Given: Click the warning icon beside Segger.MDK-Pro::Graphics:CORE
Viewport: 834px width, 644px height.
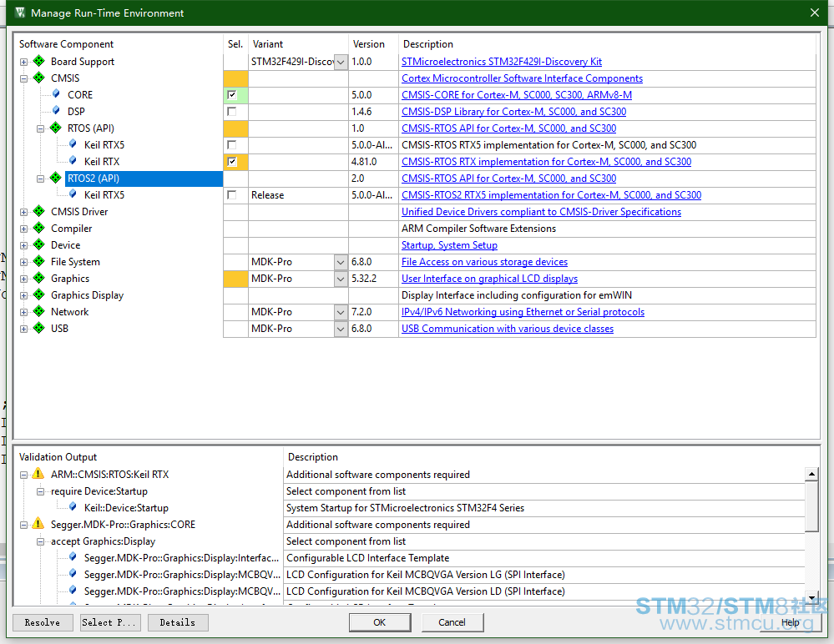Looking at the screenshot, I should coord(38,523).
